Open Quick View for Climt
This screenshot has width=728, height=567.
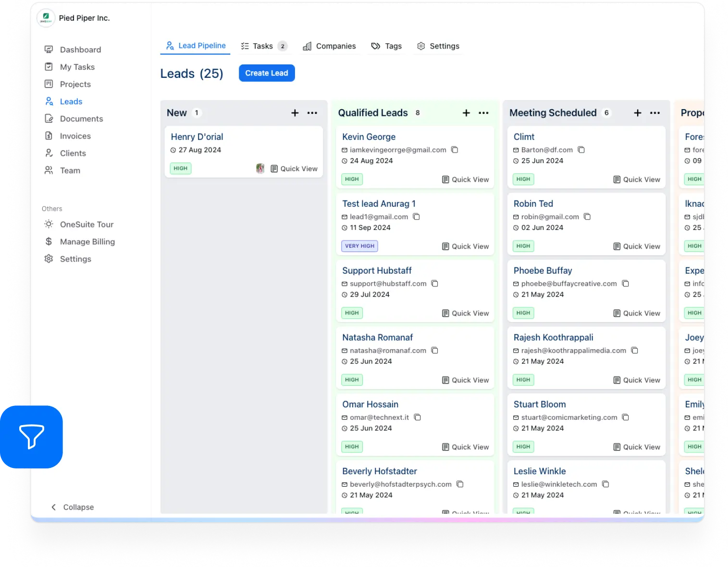637,179
